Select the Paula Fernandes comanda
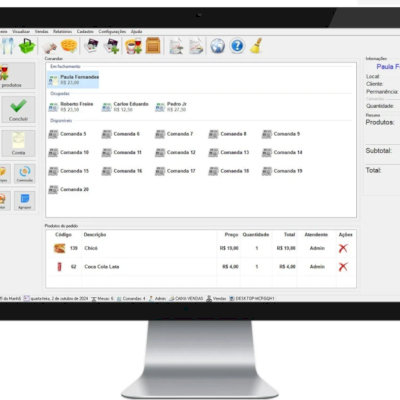 [x=73, y=79]
